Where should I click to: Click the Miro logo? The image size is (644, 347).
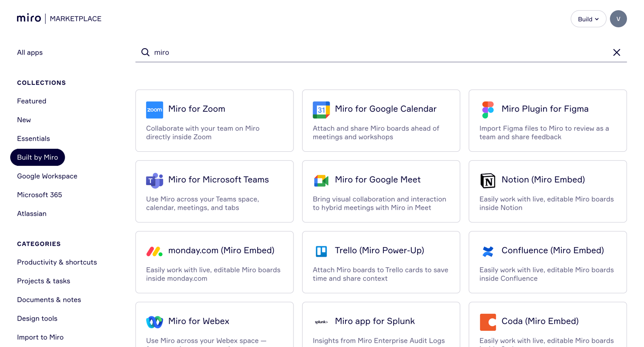(29, 18)
